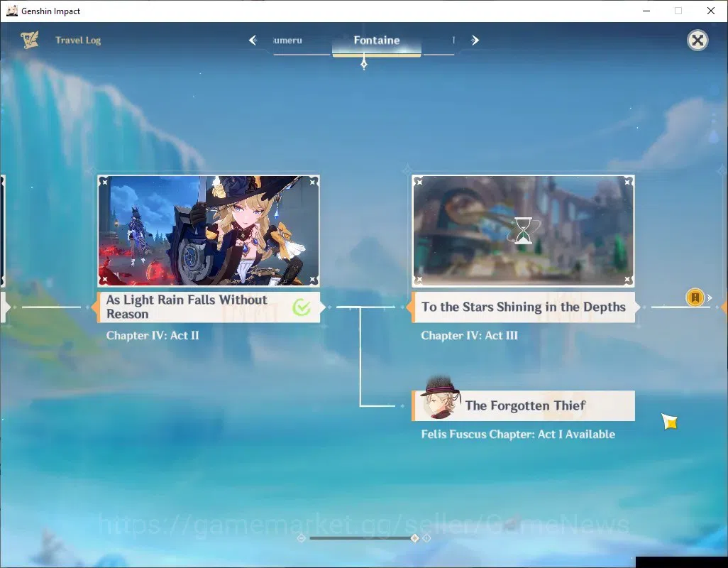Click the Travel Log title text

(78, 40)
